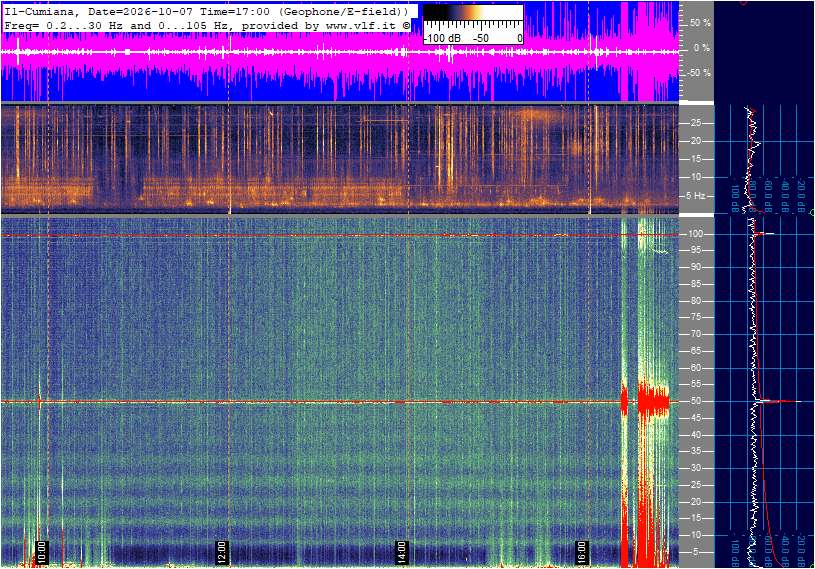Click the white waveform trace at 0 %
Viewport: 815px width, 569px height.
(x=340, y=52)
